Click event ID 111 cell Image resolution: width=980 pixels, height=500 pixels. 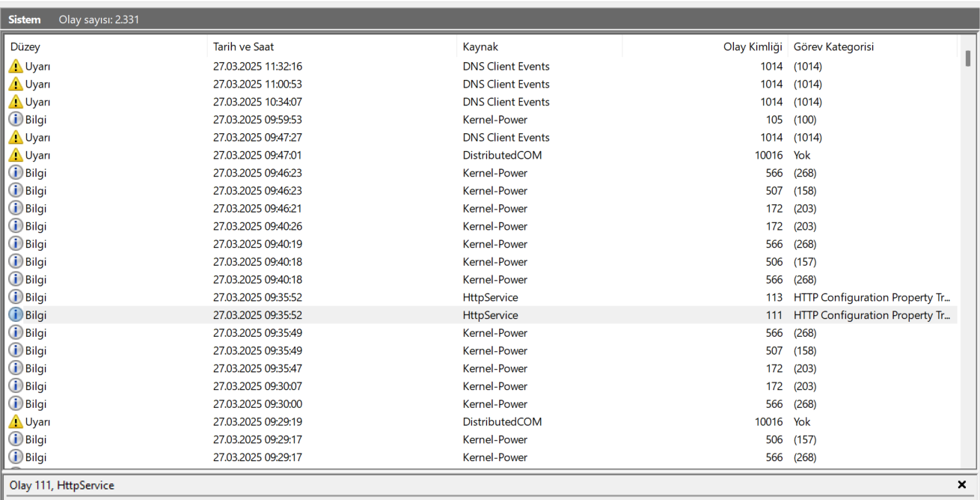(774, 315)
